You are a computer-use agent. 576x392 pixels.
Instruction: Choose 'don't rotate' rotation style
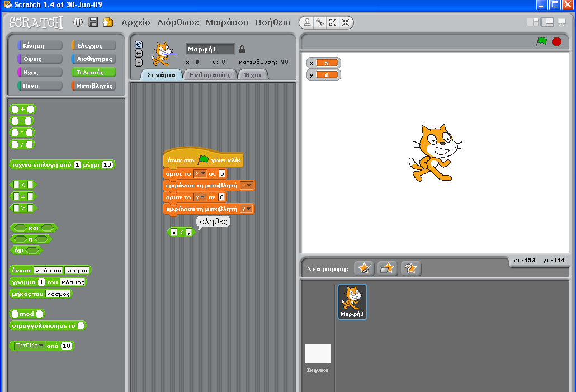click(139, 63)
